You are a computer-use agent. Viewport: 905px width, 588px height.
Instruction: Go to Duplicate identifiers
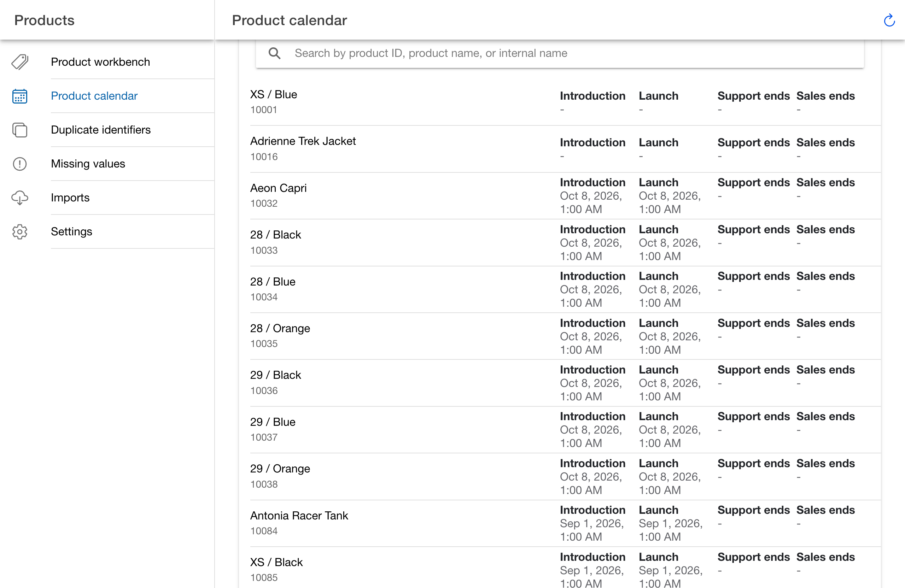101,130
